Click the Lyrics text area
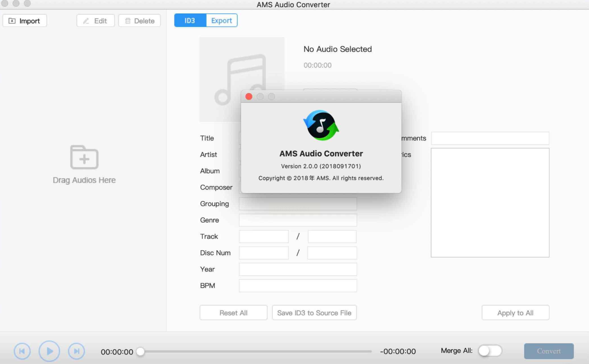The width and height of the screenshot is (589, 364). tap(490, 202)
